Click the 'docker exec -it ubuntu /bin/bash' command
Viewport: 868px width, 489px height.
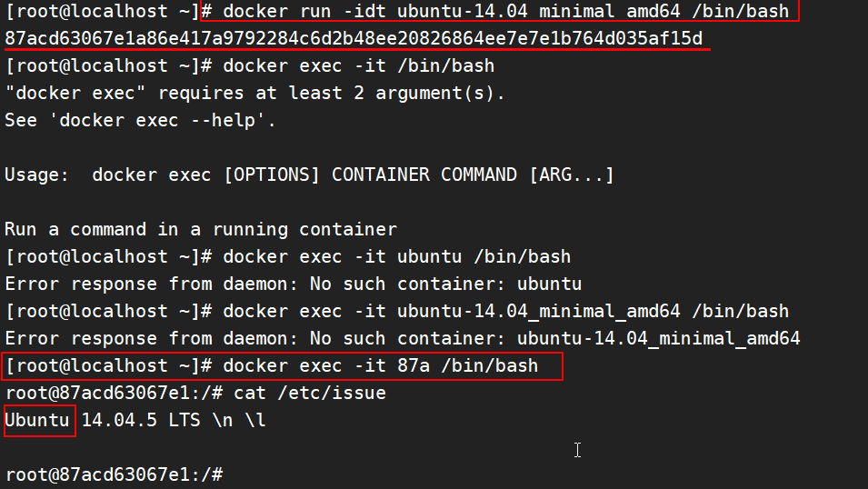397,256
